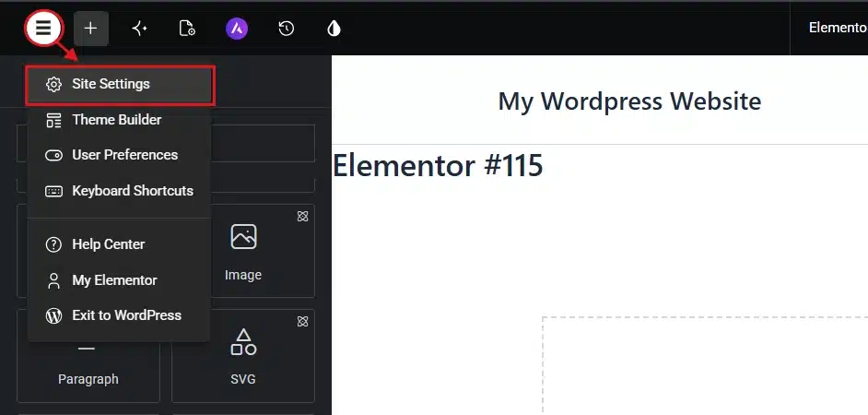
Task: Select Site Settings from the menu
Action: coord(120,85)
